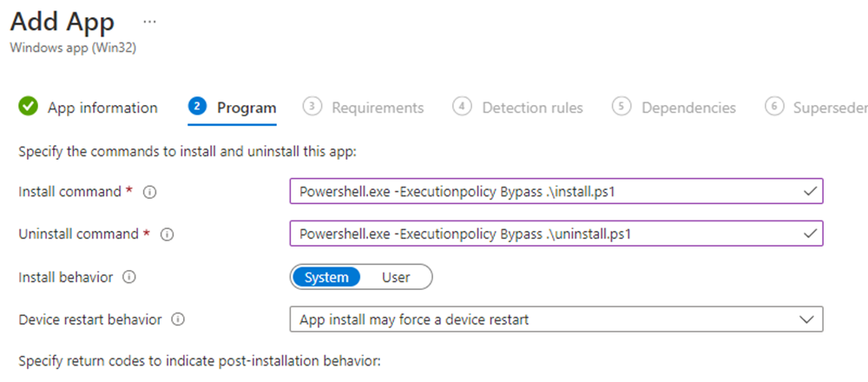Click the step 4 Detection rules number icon
This screenshot has height=382, width=868.
[x=463, y=107]
